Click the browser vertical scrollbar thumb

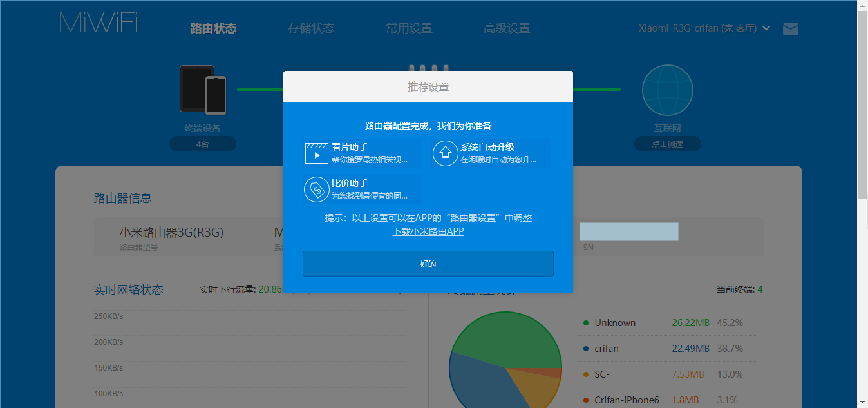[863, 104]
